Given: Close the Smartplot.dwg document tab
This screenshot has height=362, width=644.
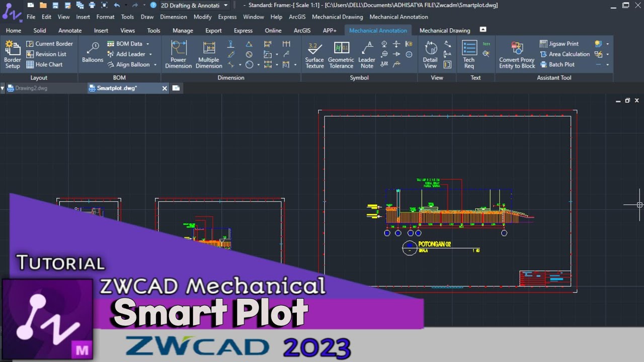Looking at the screenshot, I should click(x=165, y=88).
